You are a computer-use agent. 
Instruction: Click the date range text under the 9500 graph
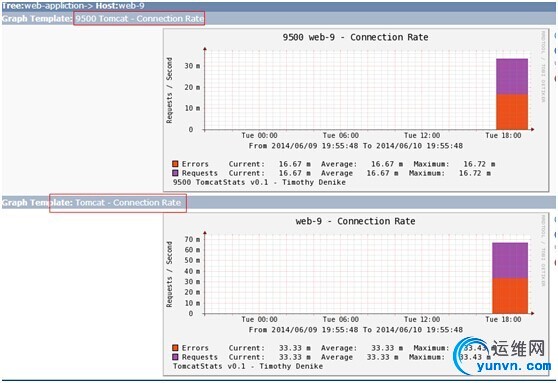click(x=356, y=146)
